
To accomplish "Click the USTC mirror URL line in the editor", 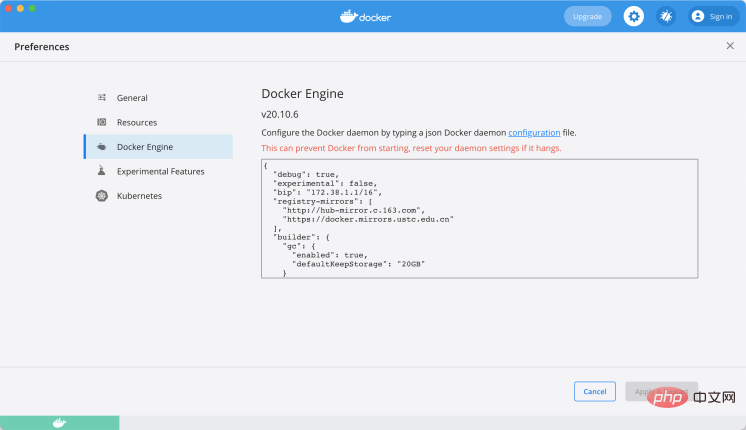I will coord(368,219).
